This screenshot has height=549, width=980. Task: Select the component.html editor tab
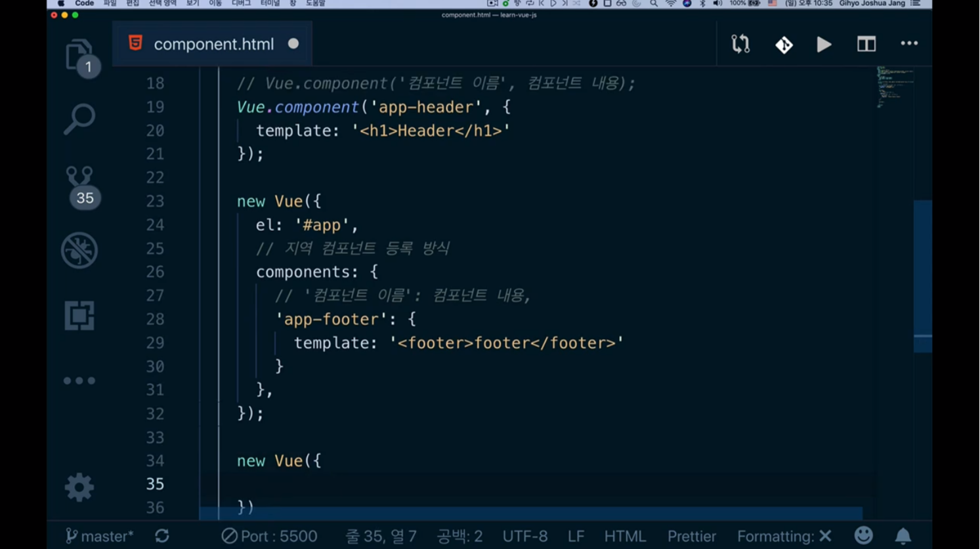click(x=213, y=44)
